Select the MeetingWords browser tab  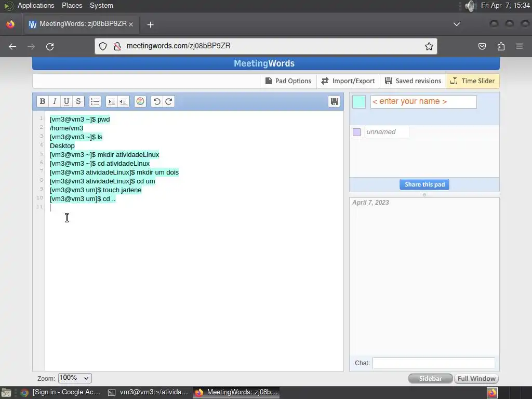click(x=81, y=24)
